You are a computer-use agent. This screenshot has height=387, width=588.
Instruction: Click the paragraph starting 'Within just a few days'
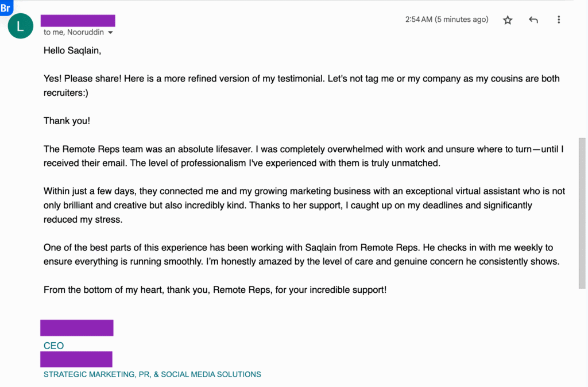pyautogui.click(x=304, y=205)
